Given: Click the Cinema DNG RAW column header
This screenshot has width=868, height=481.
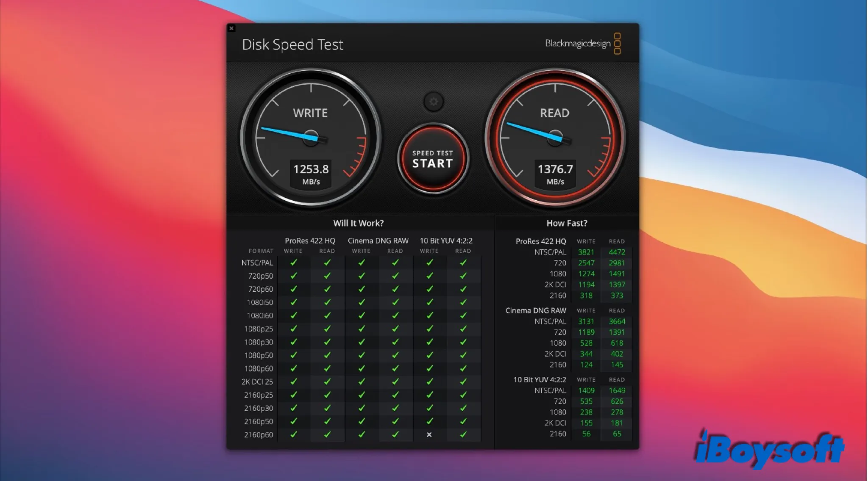Looking at the screenshot, I should pyautogui.click(x=377, y=240).
